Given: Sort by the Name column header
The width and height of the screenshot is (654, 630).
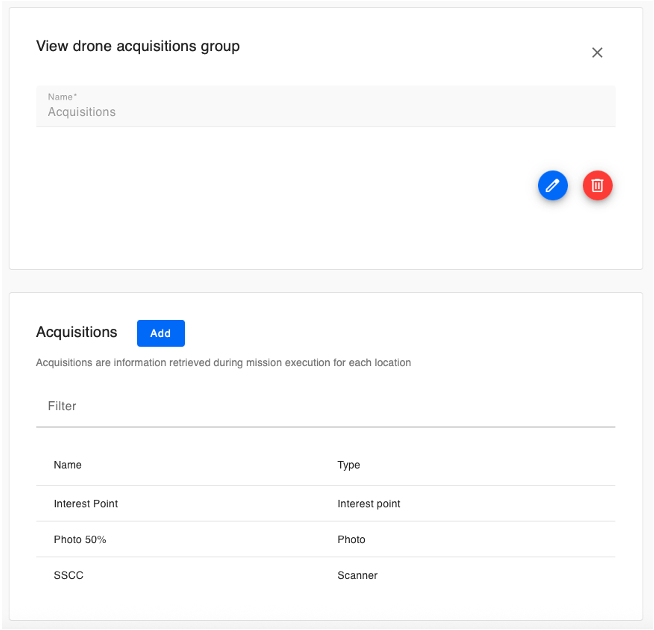Looking at the screenshot, I should pos(68,465).
